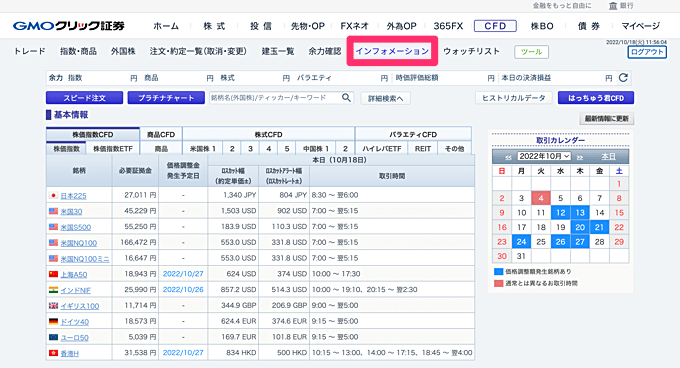This screenshot has height=368, width=680.
Task: Open the 米国30 link
Action: [x=71, y=212]
